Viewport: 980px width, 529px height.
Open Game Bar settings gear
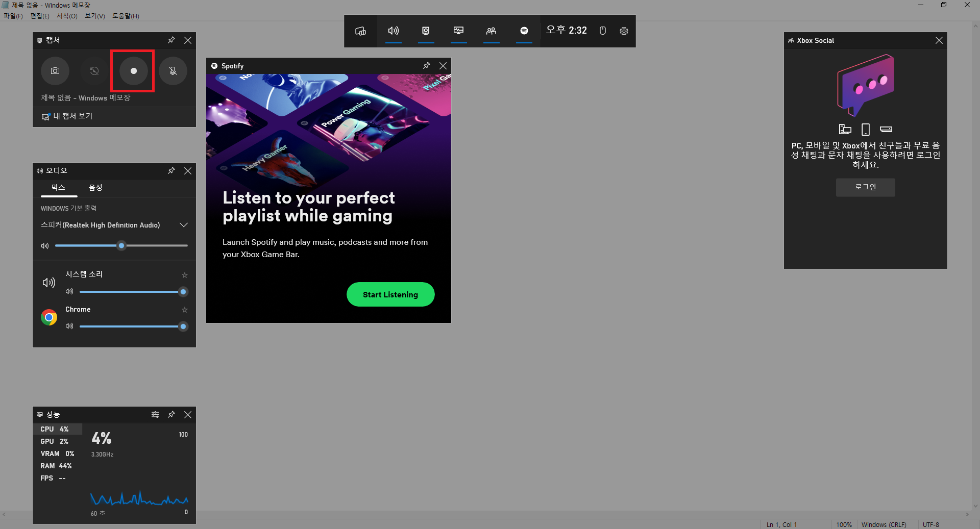[624, 31]
